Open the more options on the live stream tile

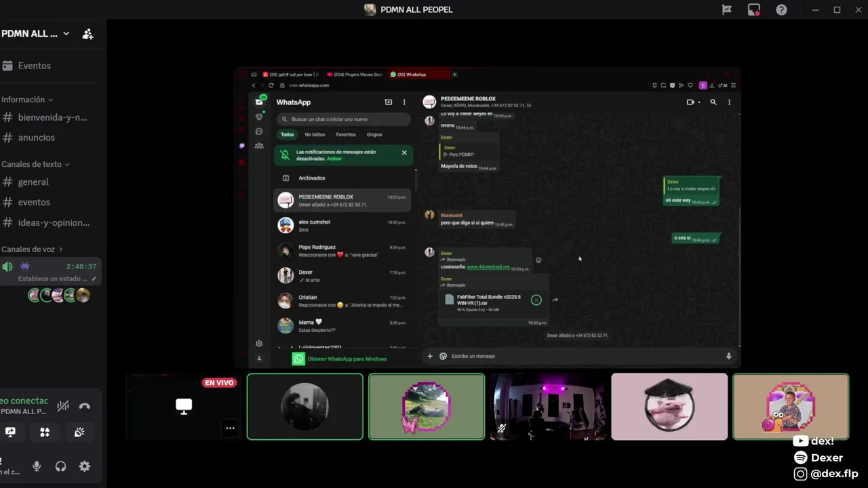click(x=231, y=428)
